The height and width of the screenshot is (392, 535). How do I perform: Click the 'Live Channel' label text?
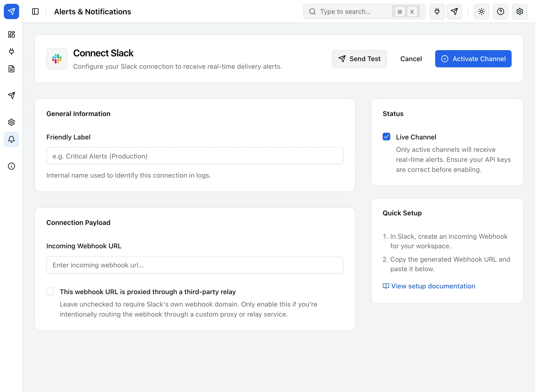pyautogui.click(x=416, y=137)
